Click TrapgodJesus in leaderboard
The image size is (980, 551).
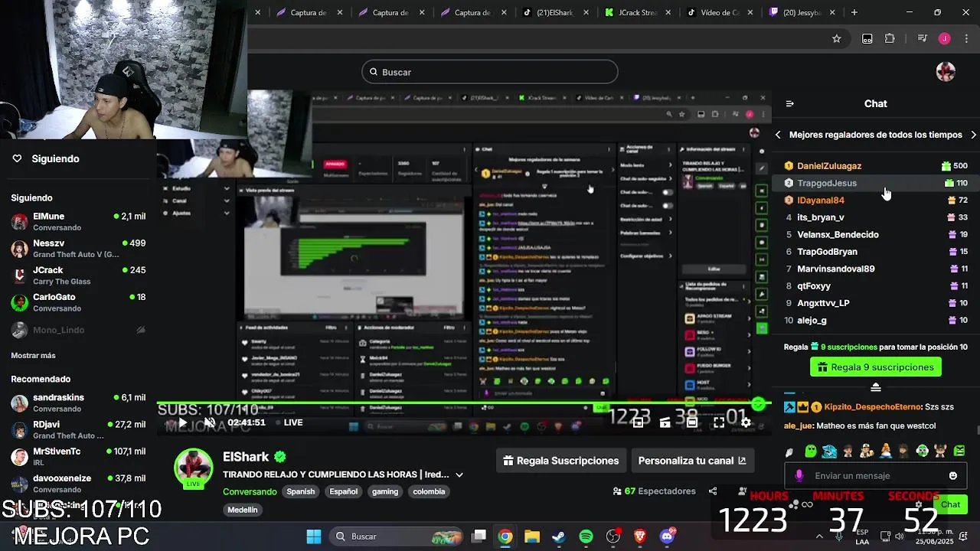[827, 183]
